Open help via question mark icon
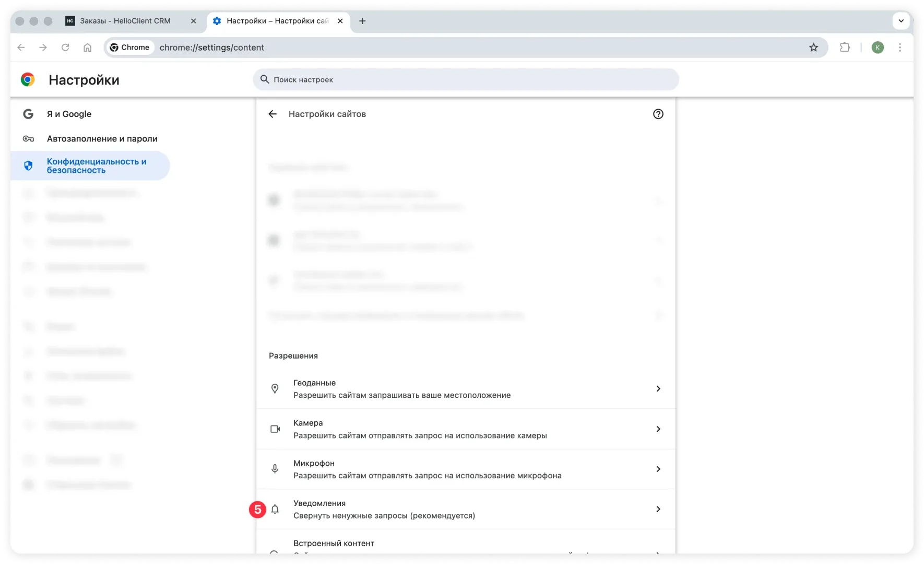This screenshot has height=564, width=924. [x=658, y=114]
